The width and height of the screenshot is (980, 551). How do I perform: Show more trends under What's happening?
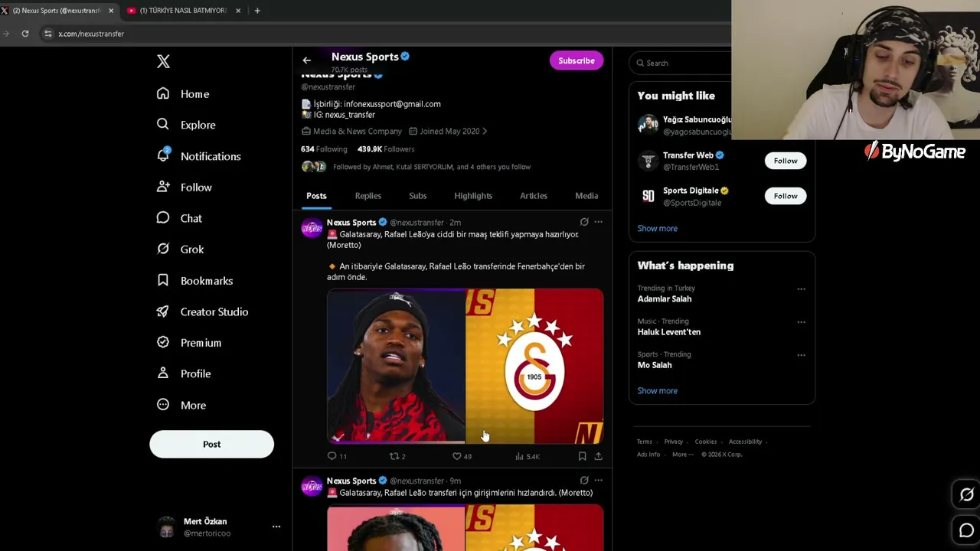(x=657, y=390)
